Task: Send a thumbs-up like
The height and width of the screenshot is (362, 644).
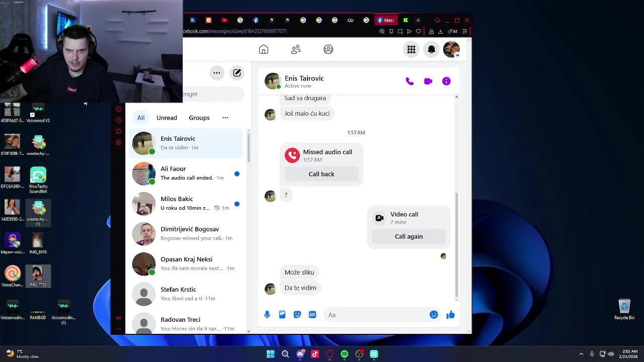Action: 450,315
